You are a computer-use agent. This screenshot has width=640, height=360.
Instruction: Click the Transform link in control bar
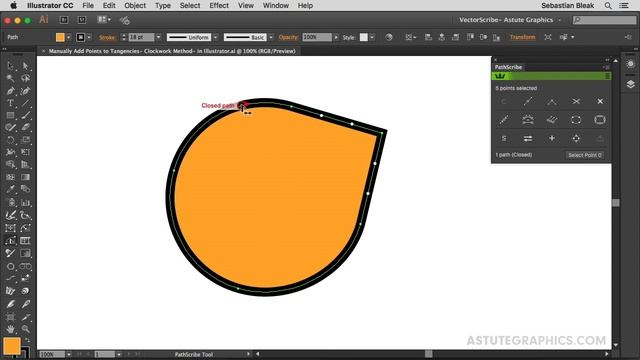point(522,37)
